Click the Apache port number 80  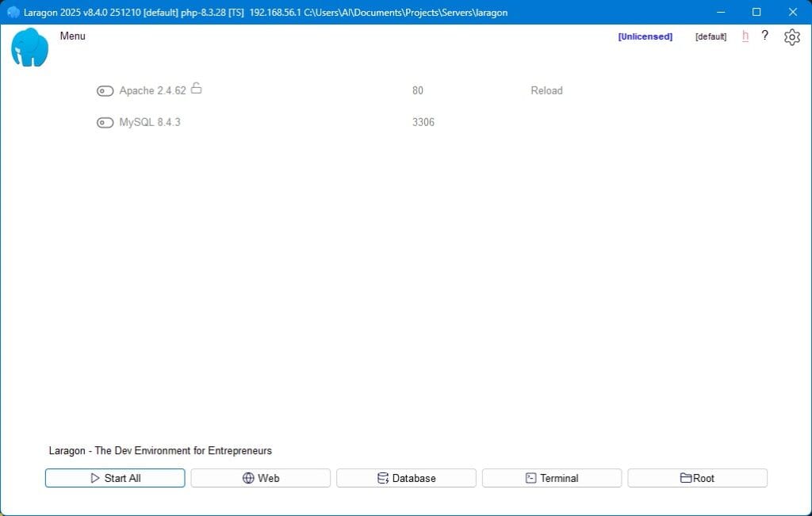tap(418, 91)
